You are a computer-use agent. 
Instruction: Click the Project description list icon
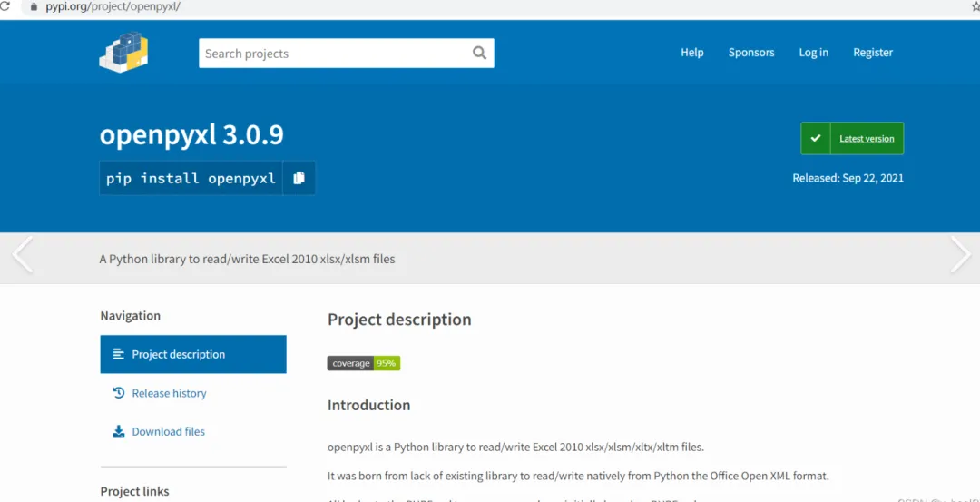point(119,354)
